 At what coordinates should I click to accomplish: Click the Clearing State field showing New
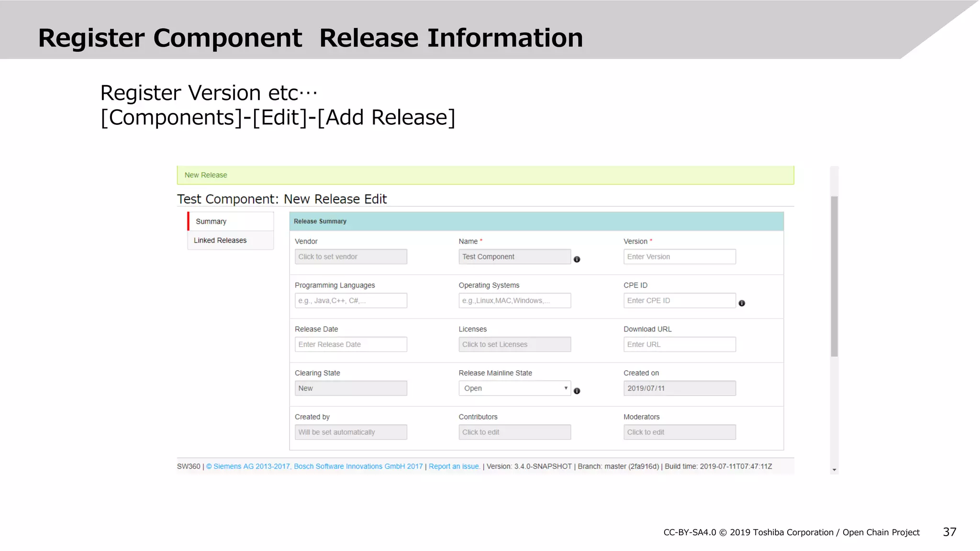click(351, 388)
